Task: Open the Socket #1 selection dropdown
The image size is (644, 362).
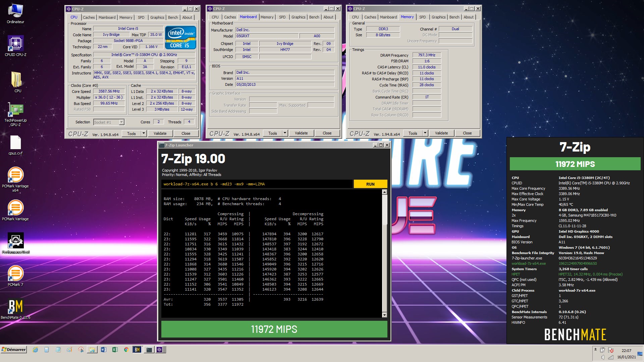Action: tap(109, 122)
